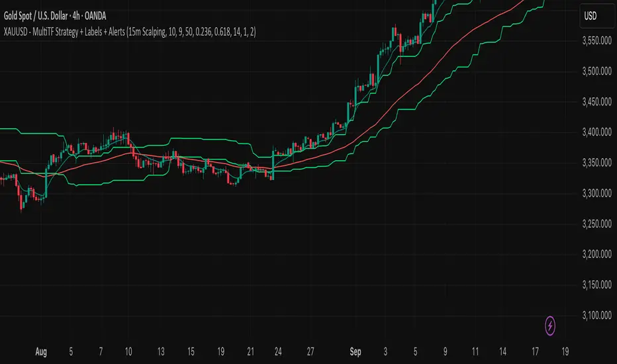The width and height of the screenshot is (617, 364).
Task: Open the XAUUSD MultiTF Strategy indicator legend
Action: 130,32
